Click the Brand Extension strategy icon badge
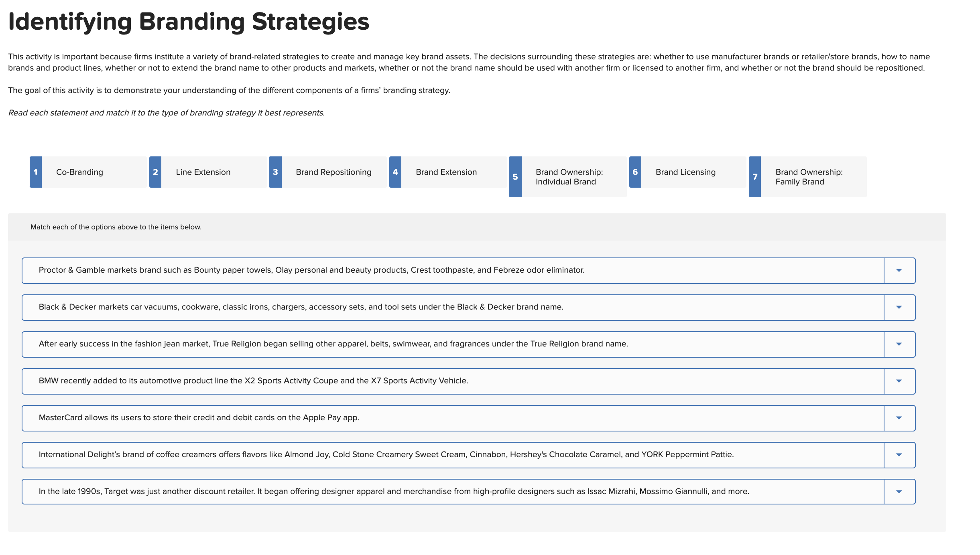980x555 pixels. [395, 172]
